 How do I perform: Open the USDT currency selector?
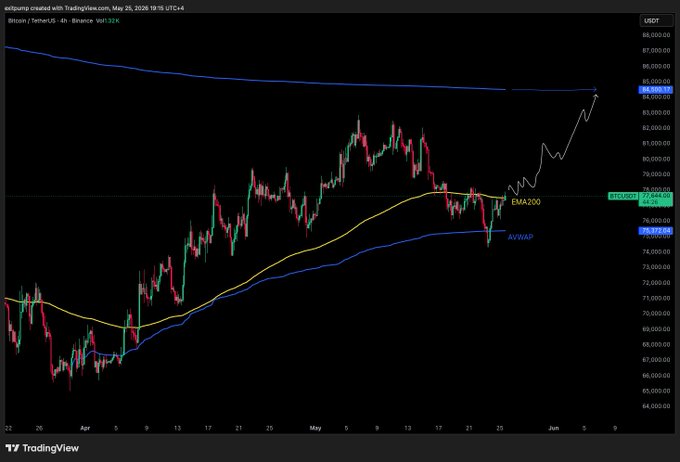[656, 21]
